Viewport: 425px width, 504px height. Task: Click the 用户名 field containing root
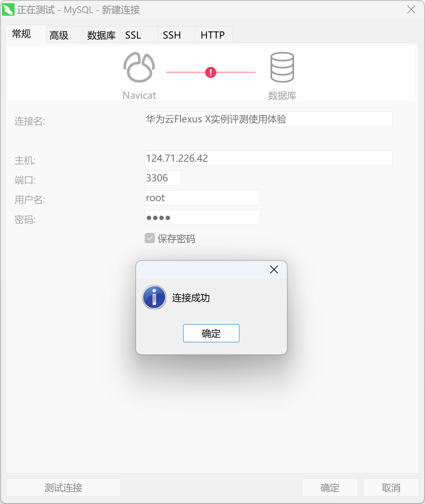pyautogui.click(x=202, y=198)
